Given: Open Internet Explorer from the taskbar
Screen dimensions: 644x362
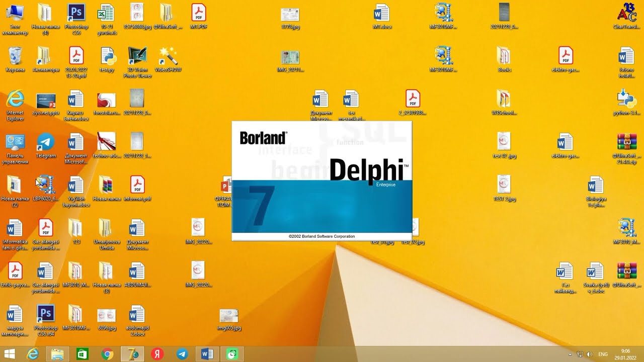Looking at the screenshot, I should [x=33, y=354].
